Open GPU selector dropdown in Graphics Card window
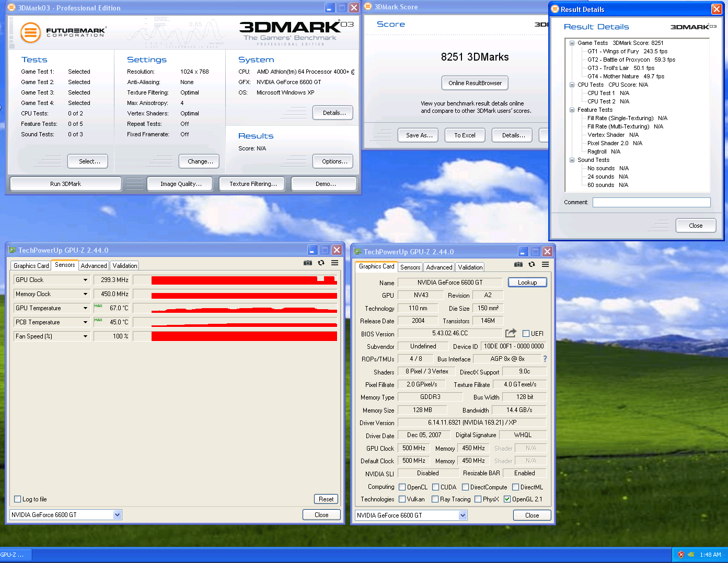The height and width of the screenshot is (563, 728). [x=463, y=515]
